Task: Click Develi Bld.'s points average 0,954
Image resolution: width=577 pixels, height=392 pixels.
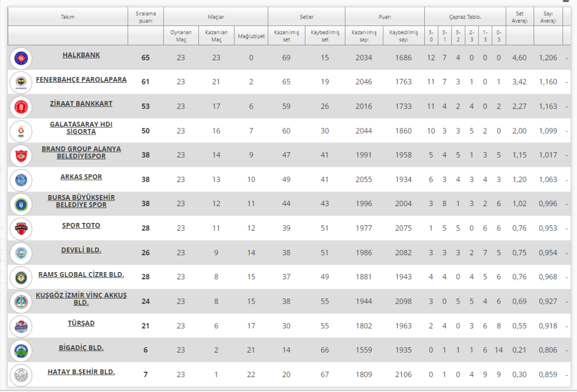Action: coord(548,253)
